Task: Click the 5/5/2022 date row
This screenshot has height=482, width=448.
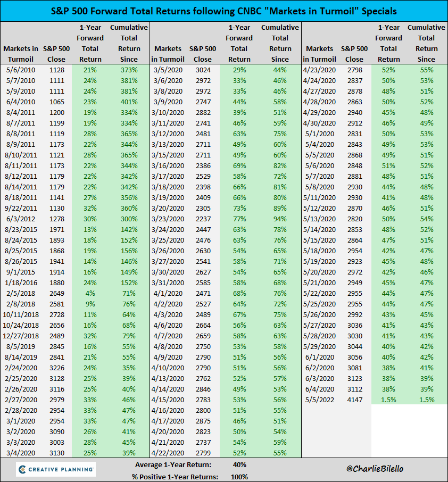Action: (x=320, y=400)
